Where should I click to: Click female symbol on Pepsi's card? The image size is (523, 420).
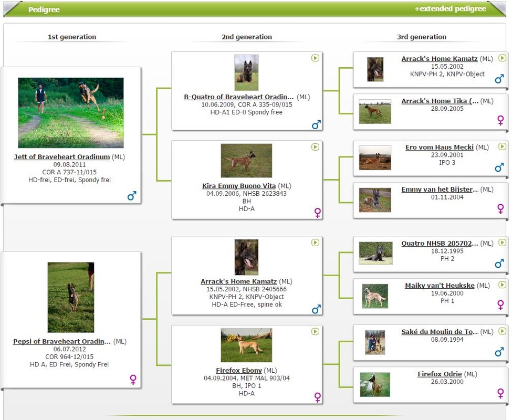[133, 380]
